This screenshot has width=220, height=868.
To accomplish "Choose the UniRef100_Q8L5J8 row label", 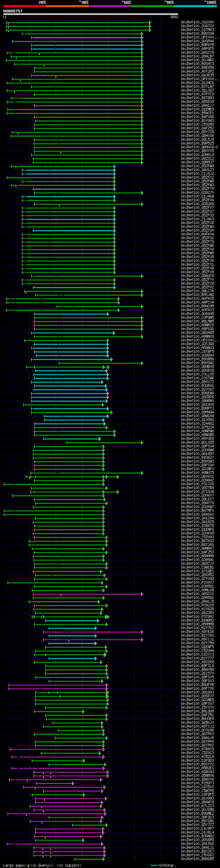I will (197, 140).
